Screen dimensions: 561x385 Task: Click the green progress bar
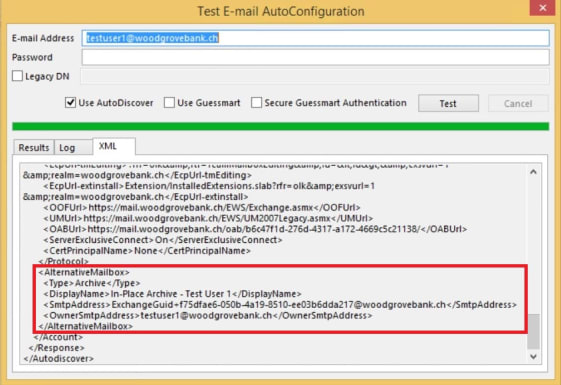[x=280, y=126]
